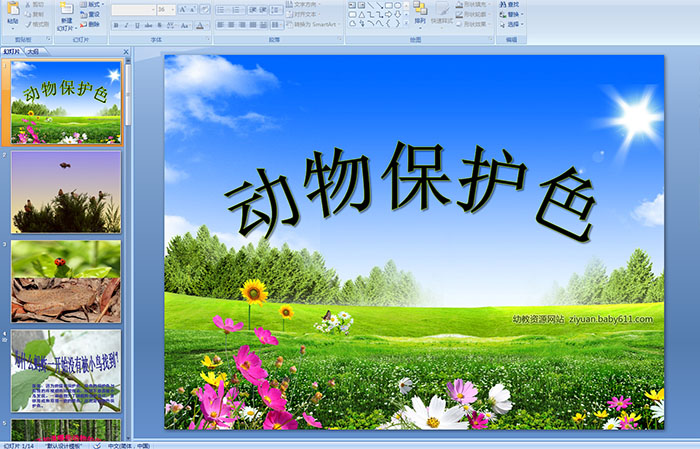The image size is (700, 449).
Task: Open the line spacing dropdown
Action: tap(276, 9)
